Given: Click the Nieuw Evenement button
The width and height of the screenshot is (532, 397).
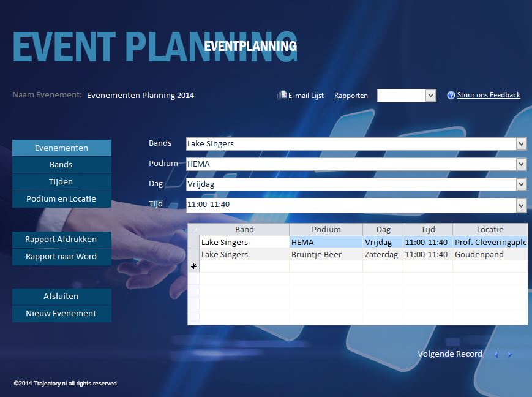Looking at the screenshot, I should coord(62,314).
